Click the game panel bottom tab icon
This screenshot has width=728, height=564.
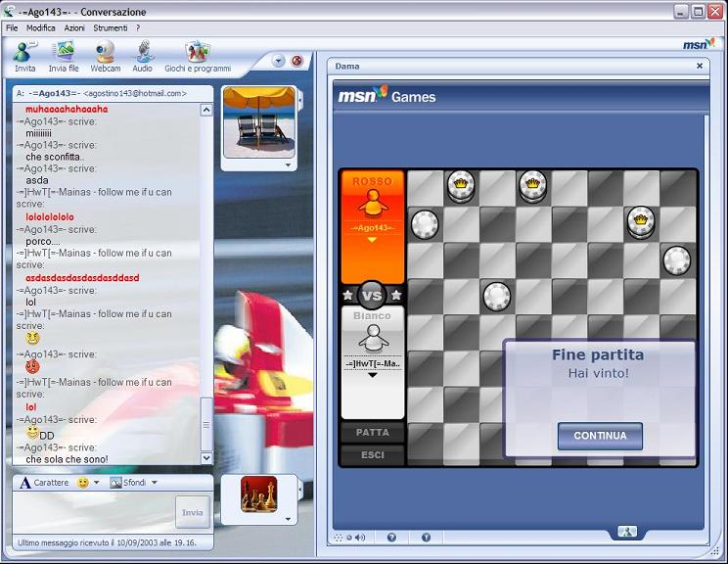click(x=627, y=532)
